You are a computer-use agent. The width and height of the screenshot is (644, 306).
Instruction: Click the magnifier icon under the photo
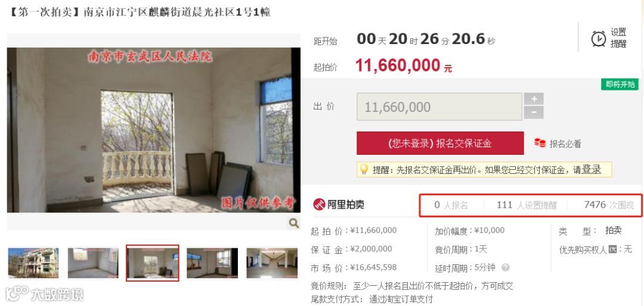pos(293,223)
